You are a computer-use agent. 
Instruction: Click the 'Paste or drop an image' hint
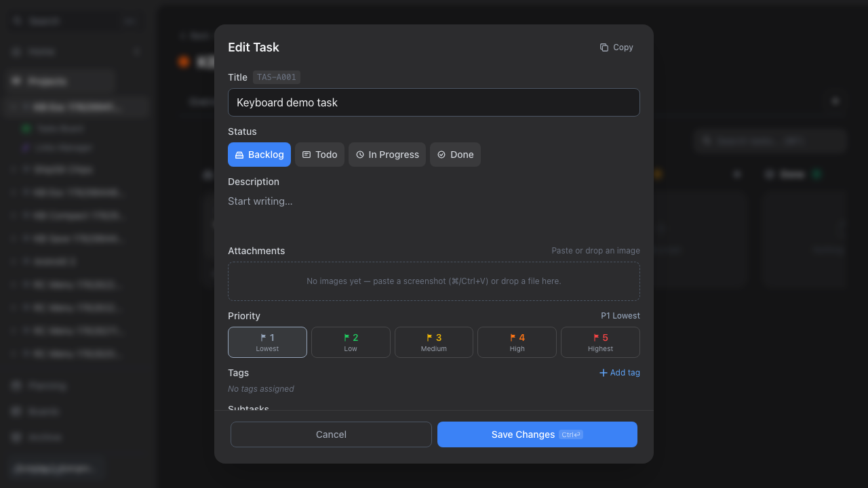pyautogui.click(x=595, y=251)
